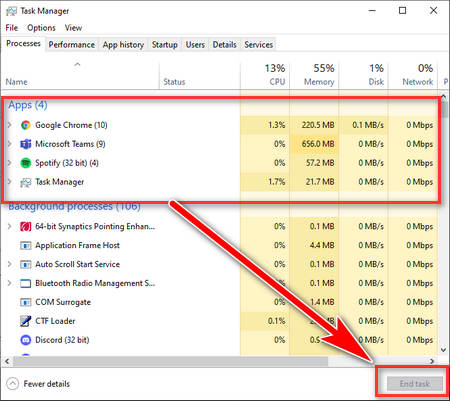
Task: Click the Task Manager row icon
Action: tap(26, 182)
